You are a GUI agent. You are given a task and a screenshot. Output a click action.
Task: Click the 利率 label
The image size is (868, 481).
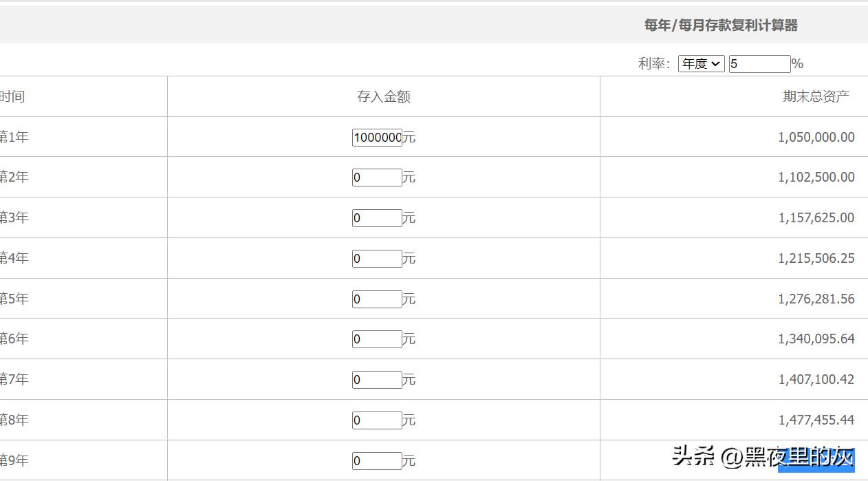(653, 64)
